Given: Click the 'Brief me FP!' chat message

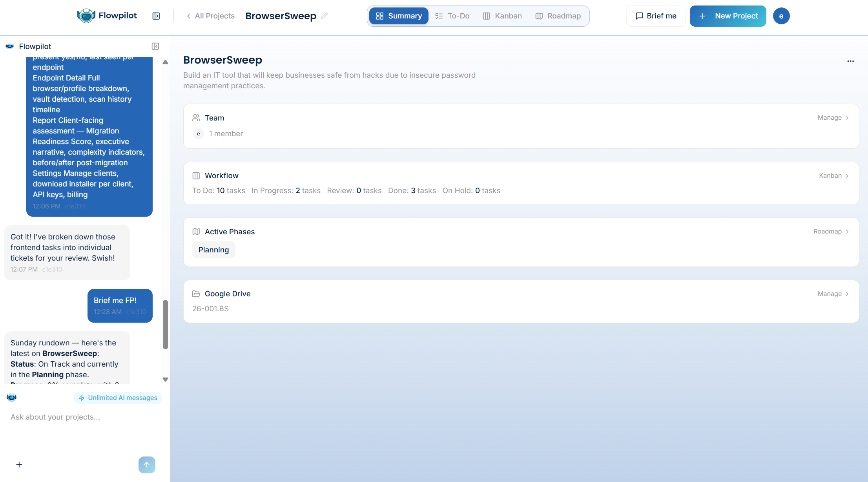Looking at the screenshot, I should [120, 306].
